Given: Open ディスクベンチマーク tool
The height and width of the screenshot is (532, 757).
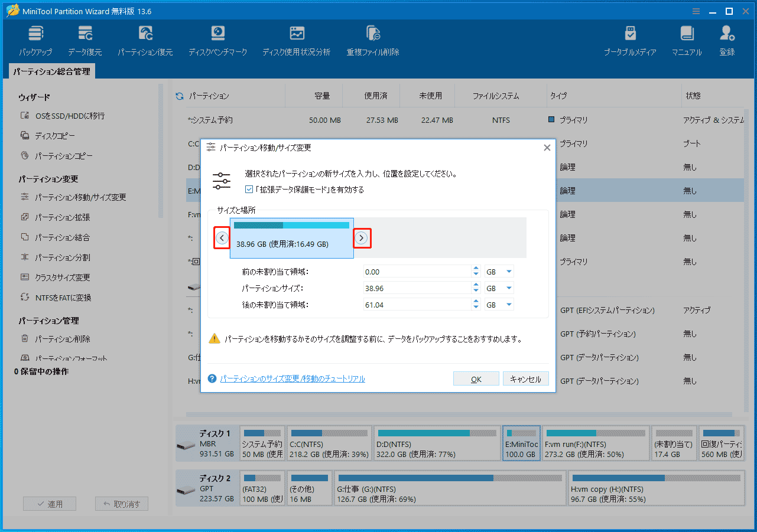Looking at the screenshot, I should click(x=218, y=41).
